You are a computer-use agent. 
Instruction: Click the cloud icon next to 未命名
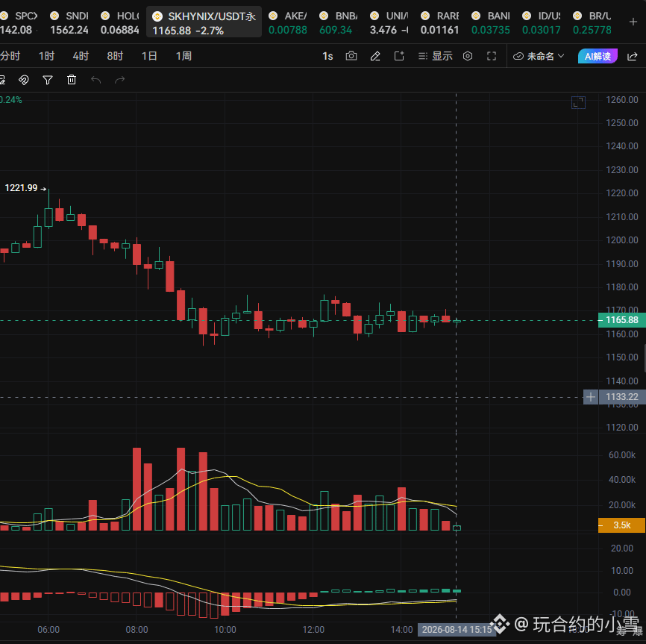pyautogui.click(x=518, y=56)
